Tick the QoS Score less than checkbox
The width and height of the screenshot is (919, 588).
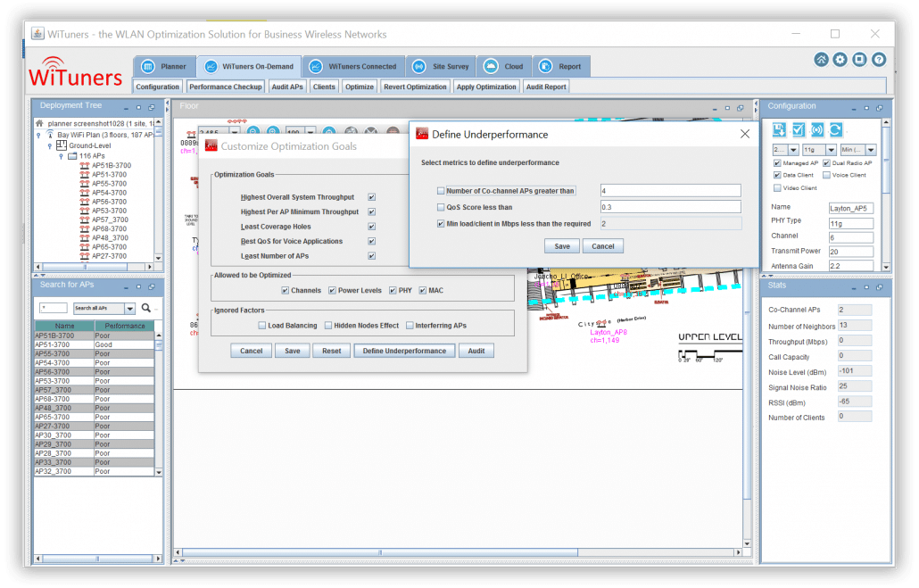[x=441, y=207]
